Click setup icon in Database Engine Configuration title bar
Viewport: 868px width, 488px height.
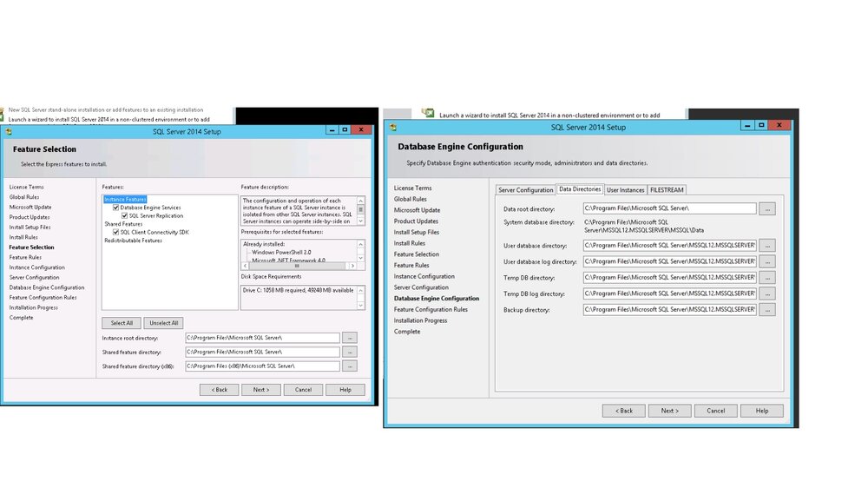click(x=393, y=128)
